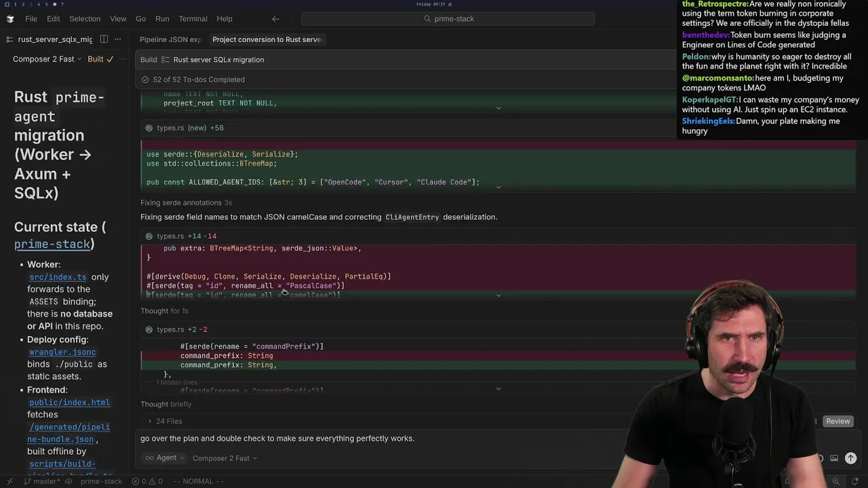Expand Fixing serde annotations thought

pyautogui.click(x=186, y=203)
